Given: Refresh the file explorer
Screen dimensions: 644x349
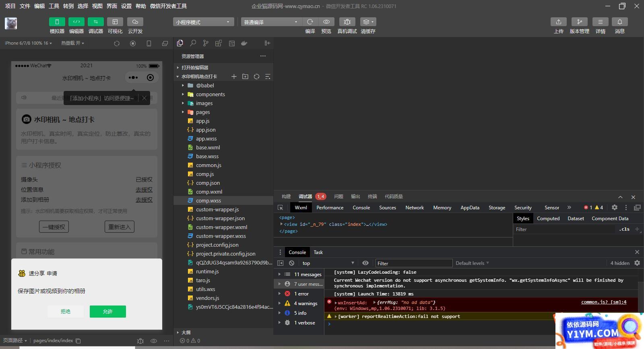Looking at the screenshot, I should pyautogui.click(x=256, y=76).
